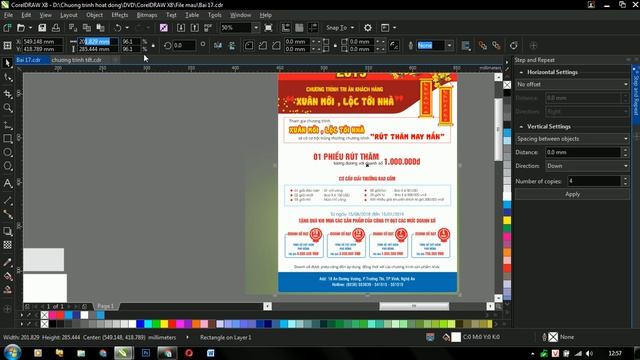Select the Transparency tool
Screen dimensions: 640x360
click(x=7, y=245)
